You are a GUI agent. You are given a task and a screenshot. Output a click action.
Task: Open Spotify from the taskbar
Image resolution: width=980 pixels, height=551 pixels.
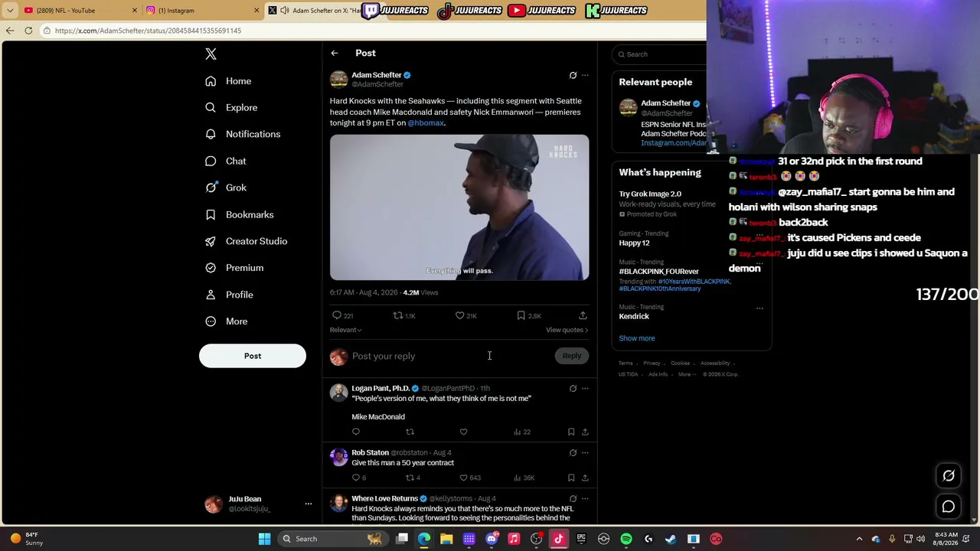(626, 539)
